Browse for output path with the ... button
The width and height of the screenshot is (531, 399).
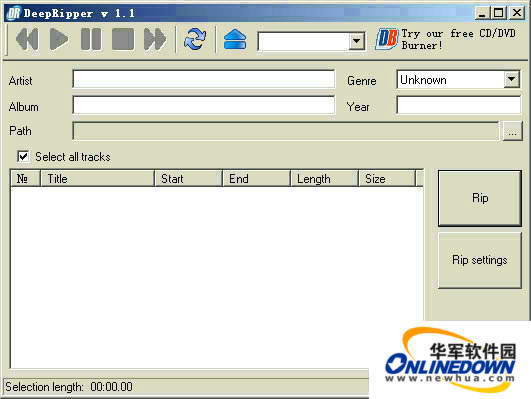[512, 131]
